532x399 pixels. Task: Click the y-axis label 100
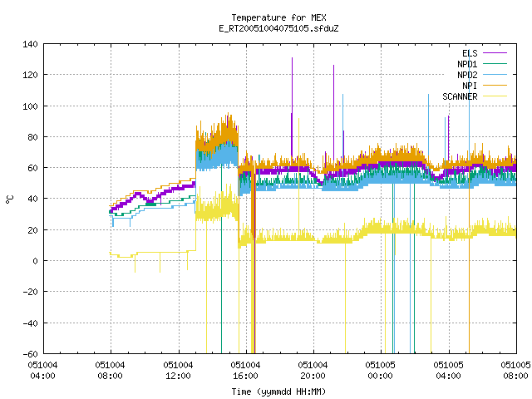tap(30, 106)
